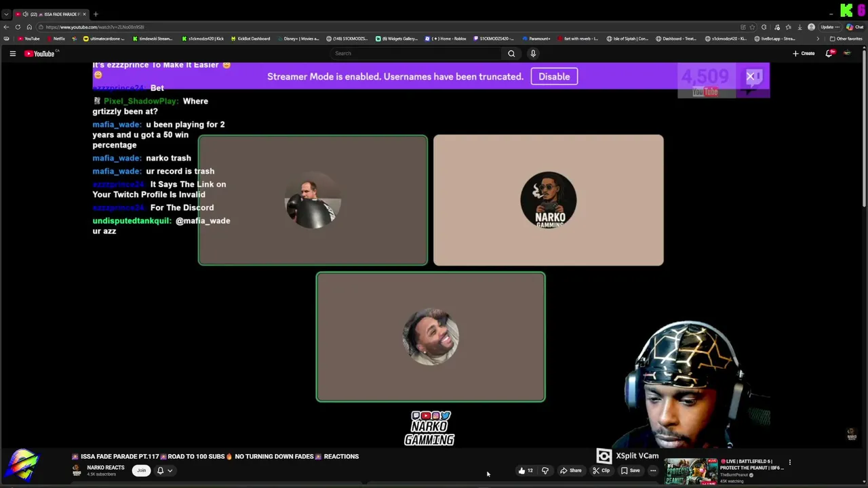The height and width of the screenshot is (488, 868).
Task: Open options for the Battlefield 6 recommendation
Action: point(789,462)
